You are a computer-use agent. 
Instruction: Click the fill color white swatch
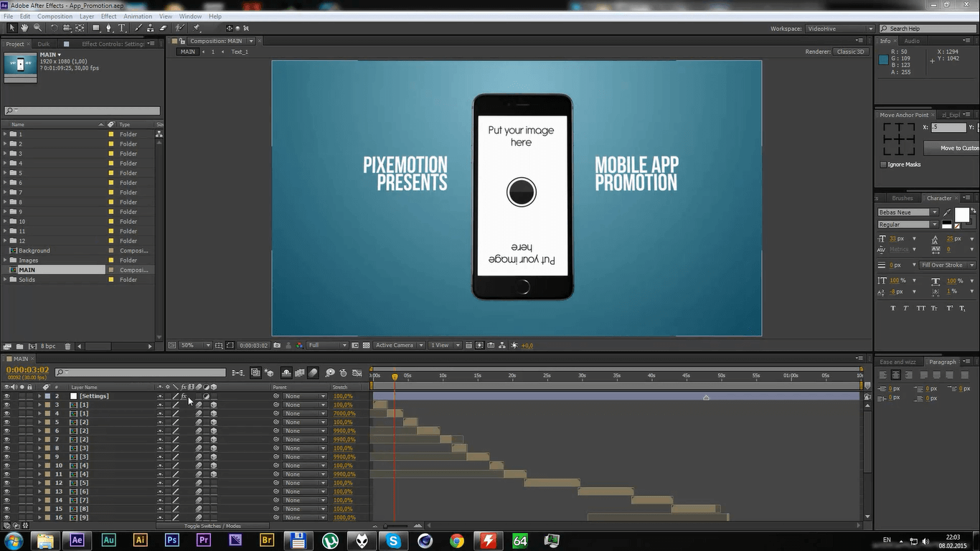961,215
